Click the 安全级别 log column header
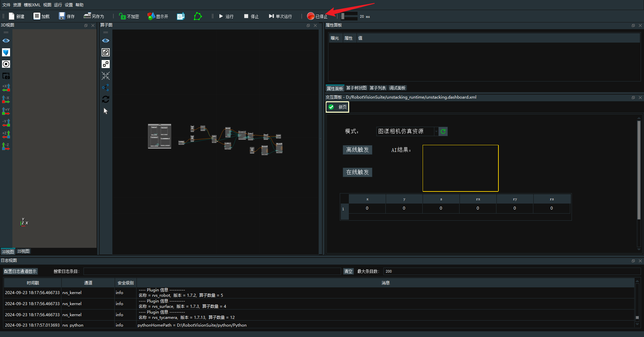This screenshot has width=644, height=337. pos(126,283)
